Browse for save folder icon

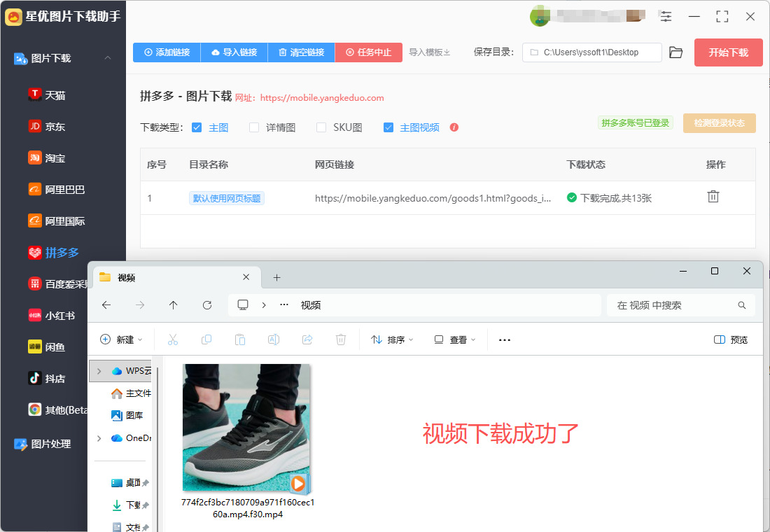(x=675, y=52)
